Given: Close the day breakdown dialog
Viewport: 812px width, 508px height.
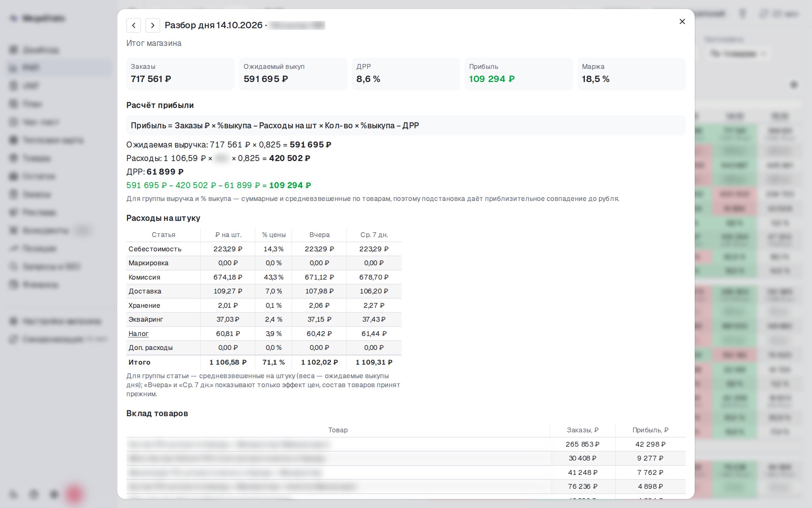Looking at the screenshot, I should [x=682, y=21].
